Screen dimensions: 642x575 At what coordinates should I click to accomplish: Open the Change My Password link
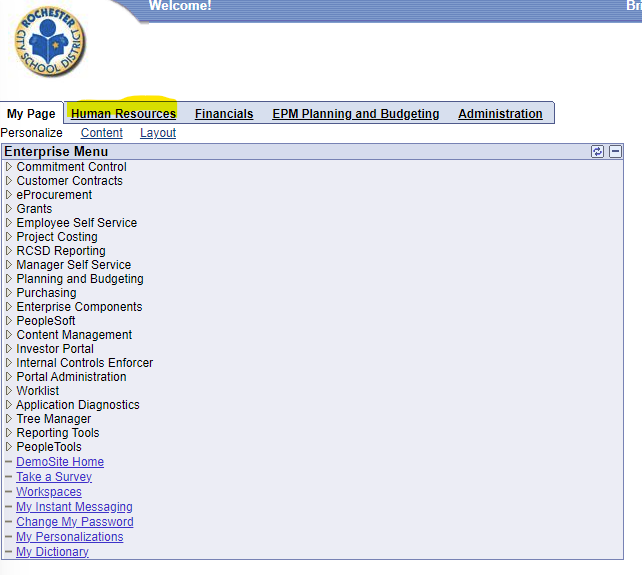[x=75, y=522]
